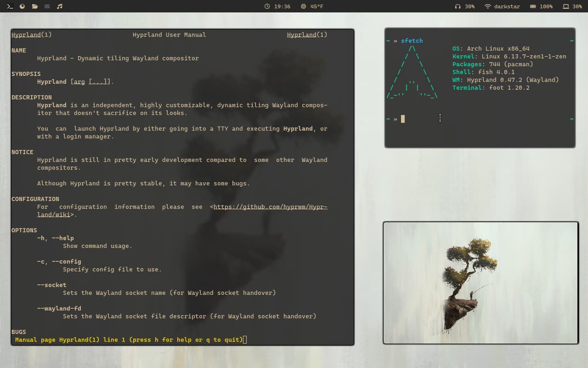This screenshot has height=368, width=588.
Task: Click the "-h, --help" option line
Action: pos(56,238)
